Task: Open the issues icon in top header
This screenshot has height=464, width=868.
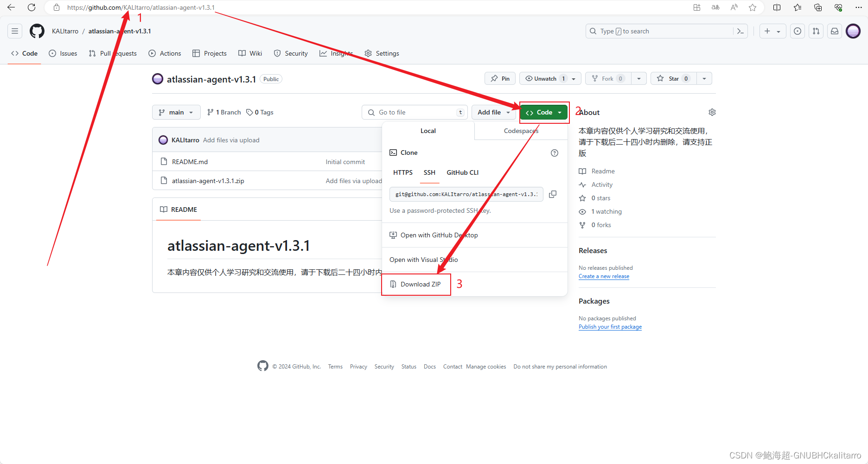Action: click(797, 31)
